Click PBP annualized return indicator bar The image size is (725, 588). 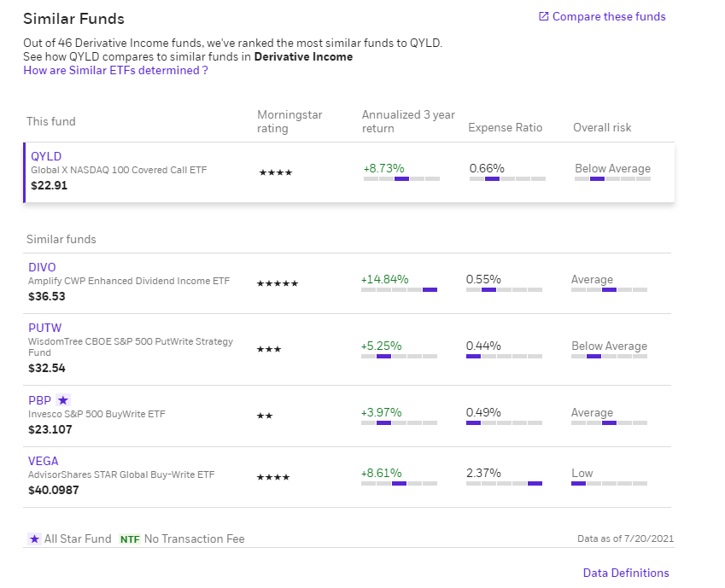tap(399, 423)
